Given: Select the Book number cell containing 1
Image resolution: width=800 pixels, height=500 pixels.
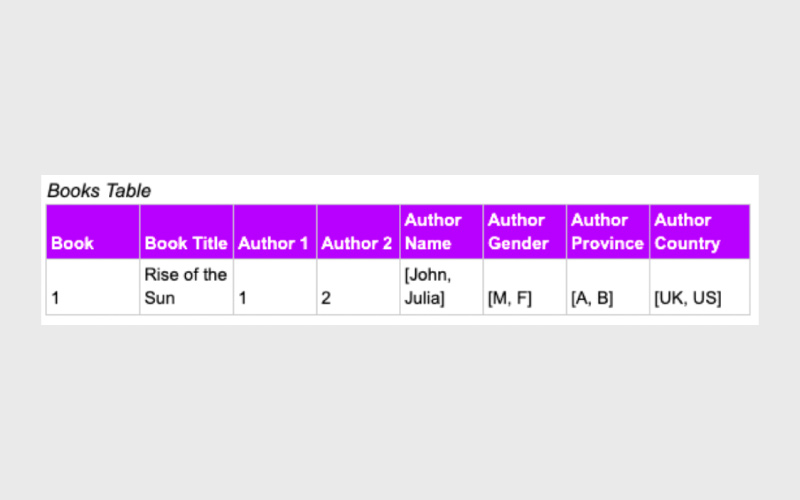Looking at the screenshot, I should (x=57, y=298).
